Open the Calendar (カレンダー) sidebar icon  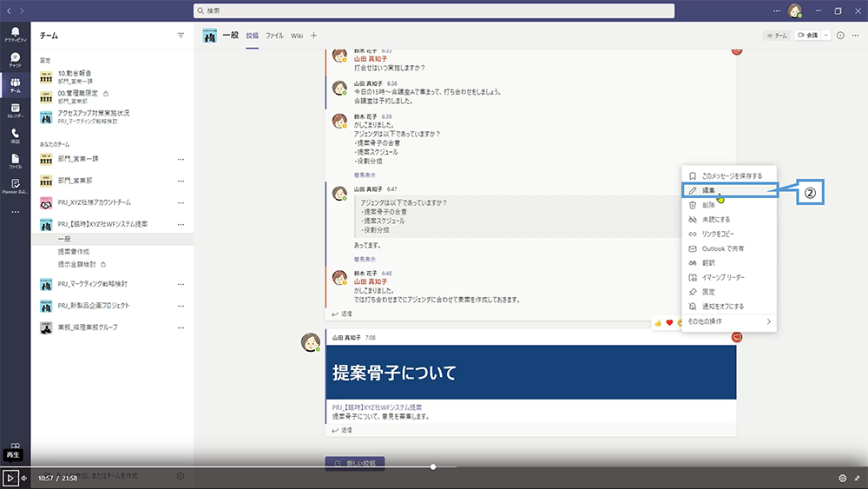(15, 110)
